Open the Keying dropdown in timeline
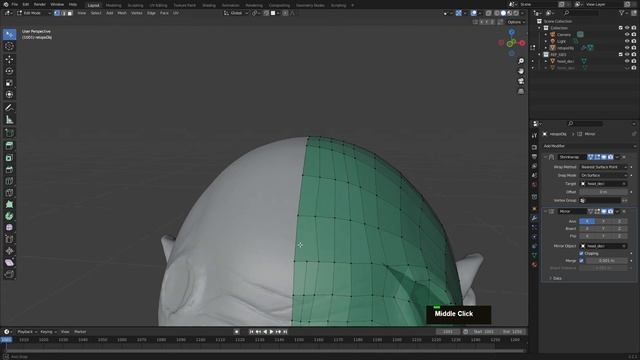Viewport: 640px width, 360px height. click(x=48, y=332)
